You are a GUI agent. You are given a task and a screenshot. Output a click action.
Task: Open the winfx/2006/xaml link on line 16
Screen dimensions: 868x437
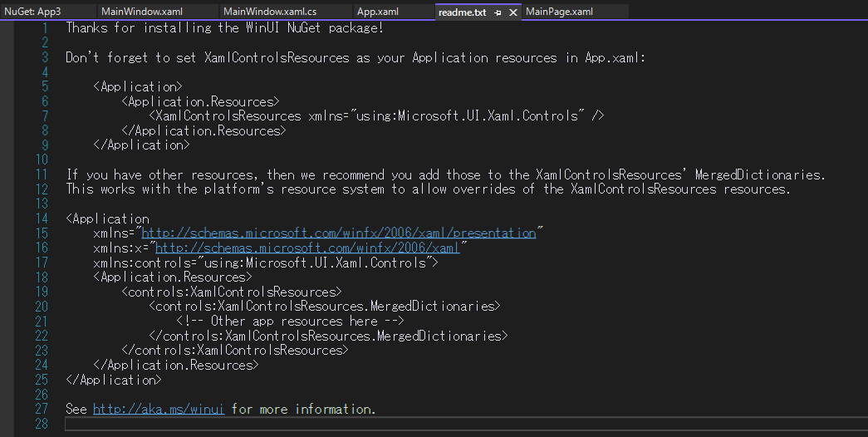click(x=307, y=248)
